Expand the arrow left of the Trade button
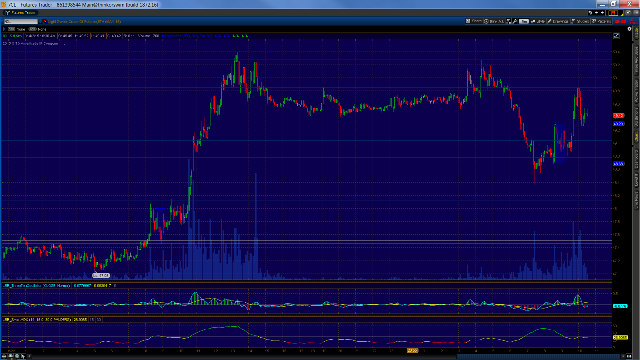The height and width of the screenshot is (360, 640). coord(4,29)
